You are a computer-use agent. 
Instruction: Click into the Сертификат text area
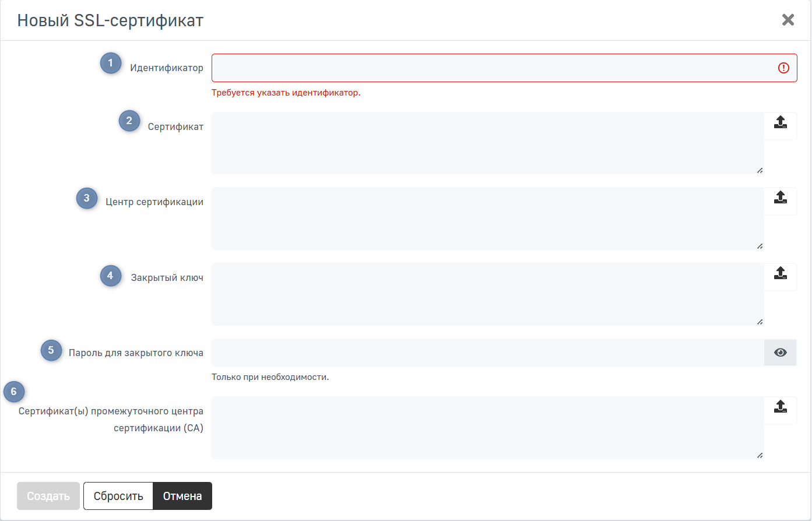coord(487,143)
